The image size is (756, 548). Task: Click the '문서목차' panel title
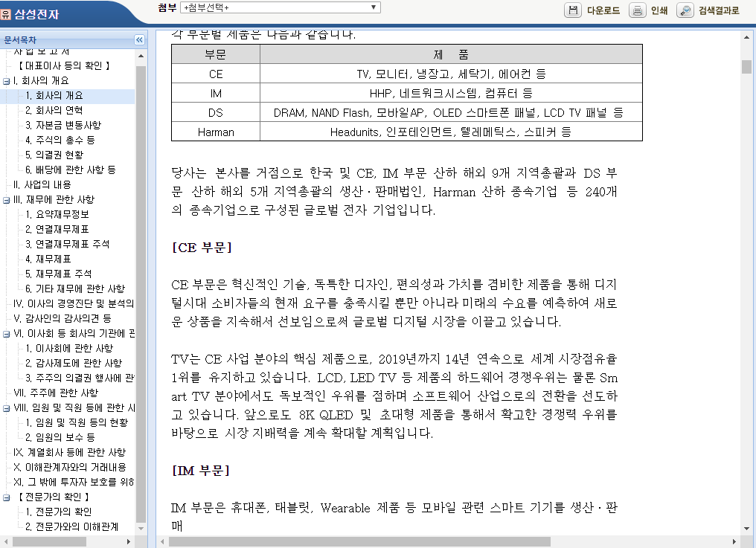point(20,40)
